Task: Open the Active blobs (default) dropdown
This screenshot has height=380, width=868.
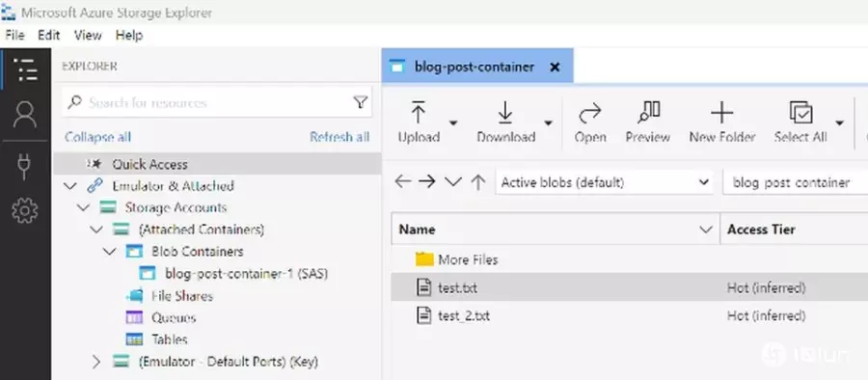Action: [605, 182]
